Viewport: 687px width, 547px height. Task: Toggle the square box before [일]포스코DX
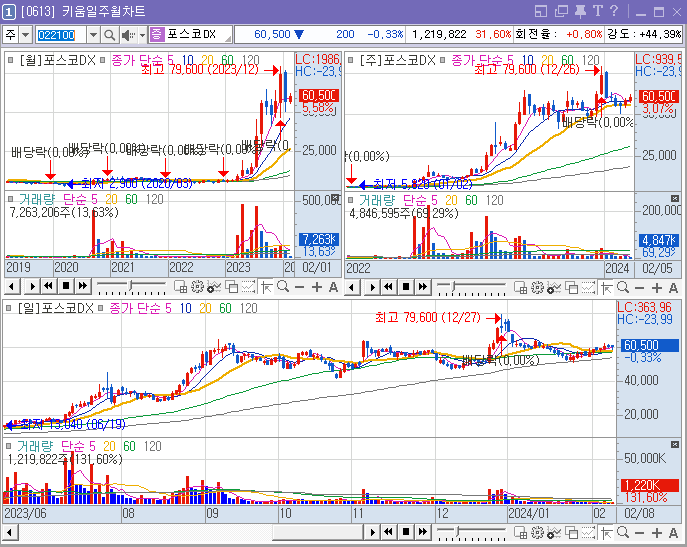(9, 308)
